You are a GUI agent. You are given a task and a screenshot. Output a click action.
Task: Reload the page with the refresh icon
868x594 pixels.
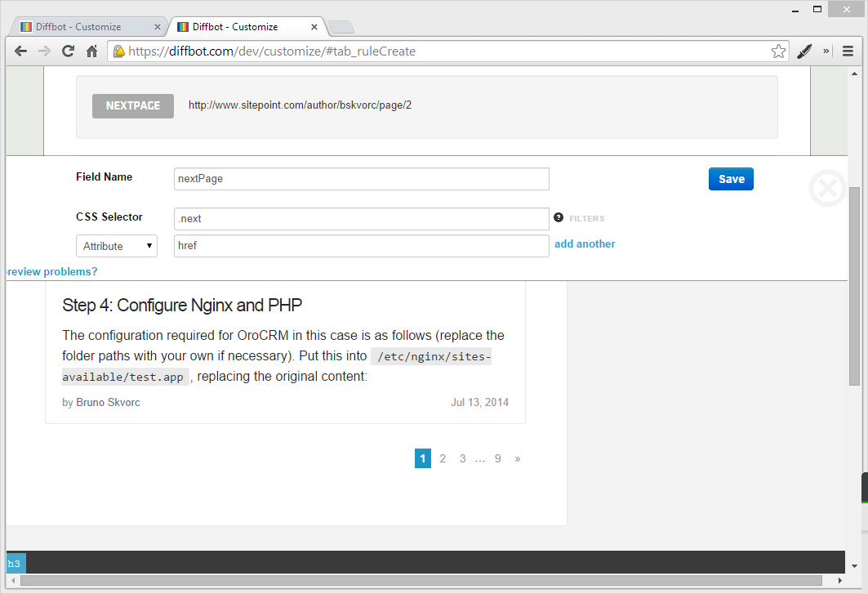pos(68,51)
